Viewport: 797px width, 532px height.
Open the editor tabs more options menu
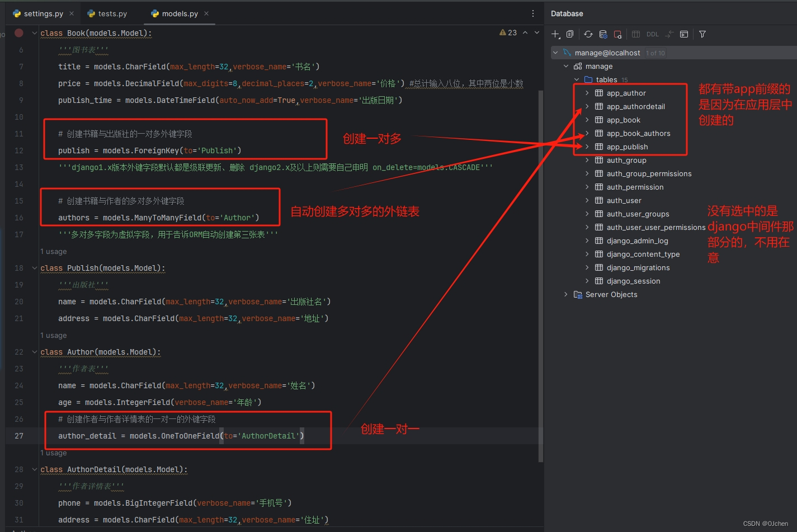click(x=533, y=13)
